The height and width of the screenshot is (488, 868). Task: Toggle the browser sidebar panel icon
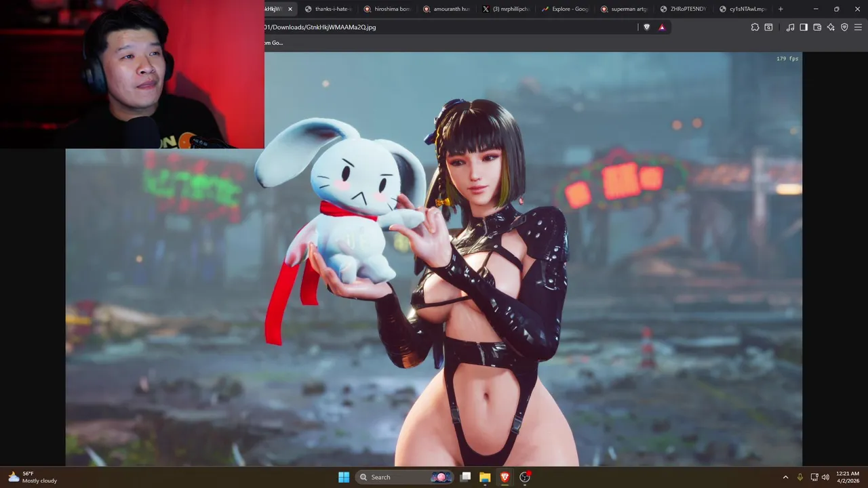point(804,27)
